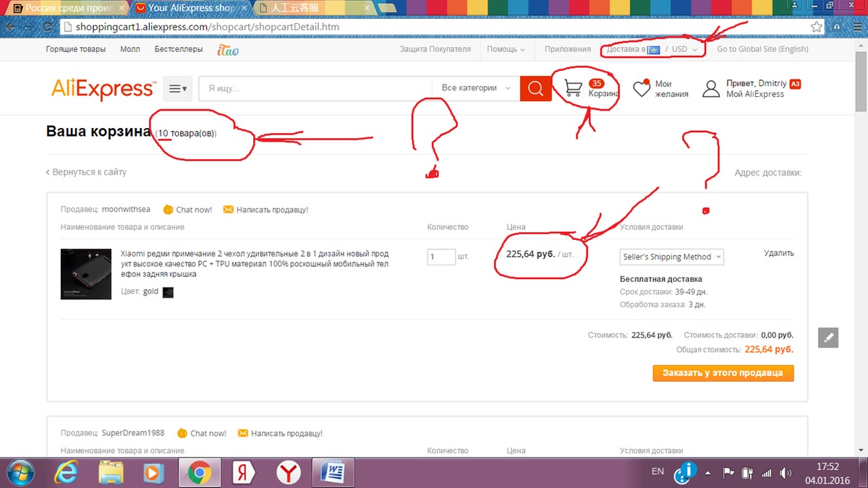Switch to Microsoft Word in the taskbar
This screenshot has width=868, height=488.
tap(334, 473)
